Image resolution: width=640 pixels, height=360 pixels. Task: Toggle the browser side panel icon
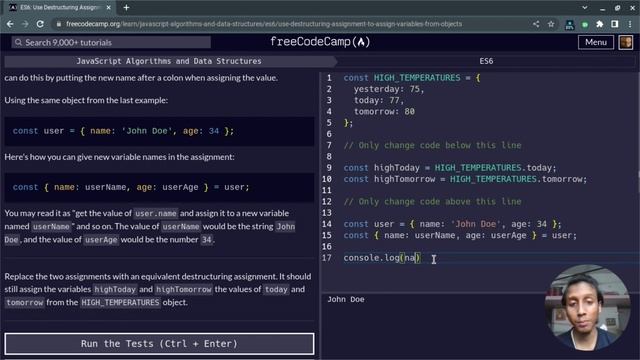615,24
